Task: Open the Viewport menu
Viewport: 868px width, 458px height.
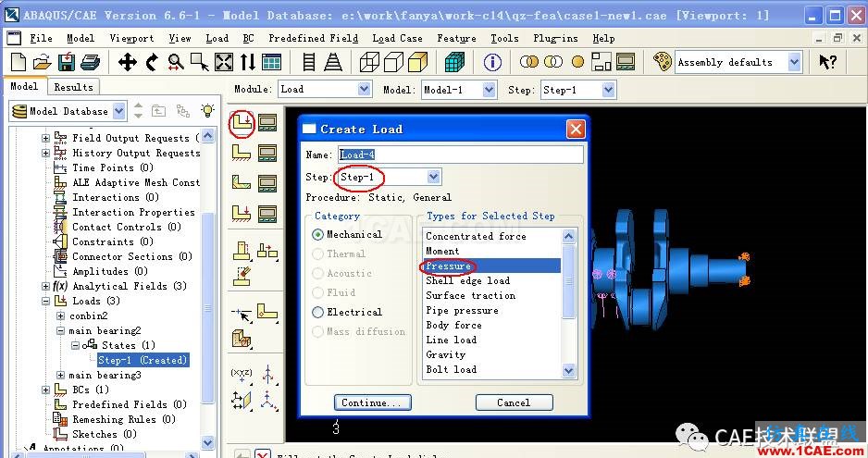Action: 131,38
